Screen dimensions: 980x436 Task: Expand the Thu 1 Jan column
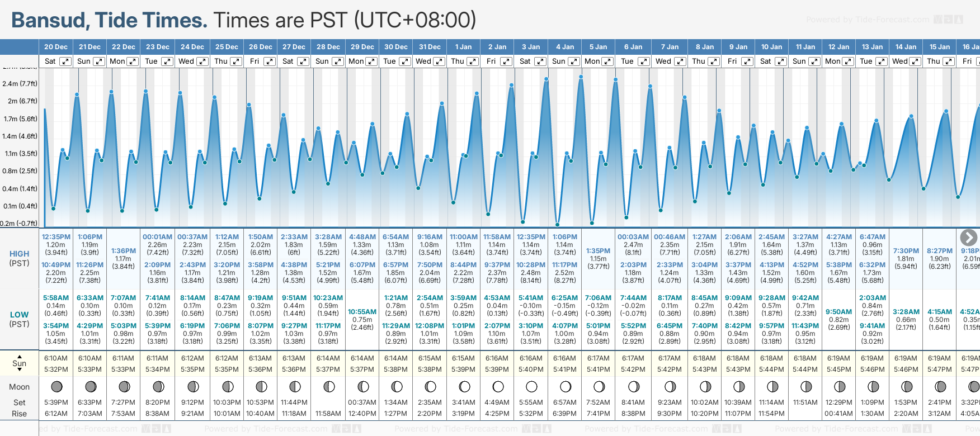click(473, 61)
